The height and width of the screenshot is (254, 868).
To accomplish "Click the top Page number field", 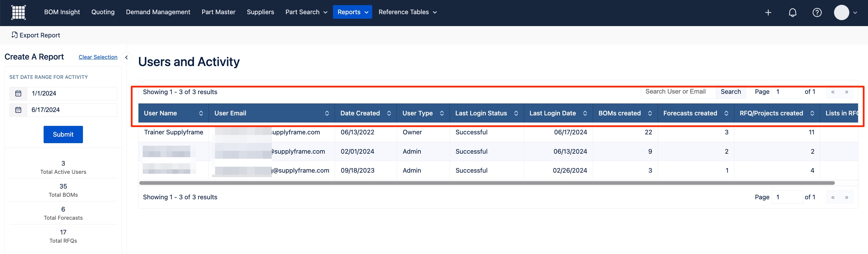I will point(787,92).
